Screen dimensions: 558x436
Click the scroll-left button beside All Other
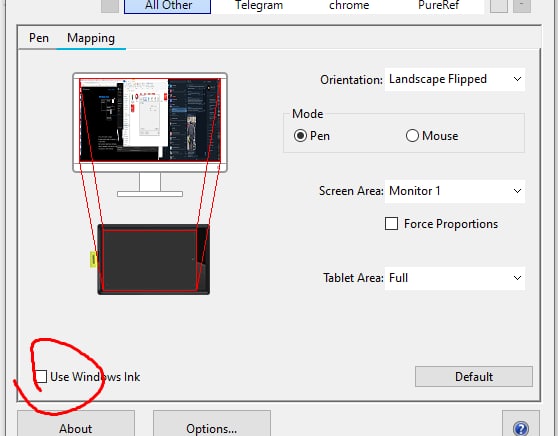tap(110, 5)
